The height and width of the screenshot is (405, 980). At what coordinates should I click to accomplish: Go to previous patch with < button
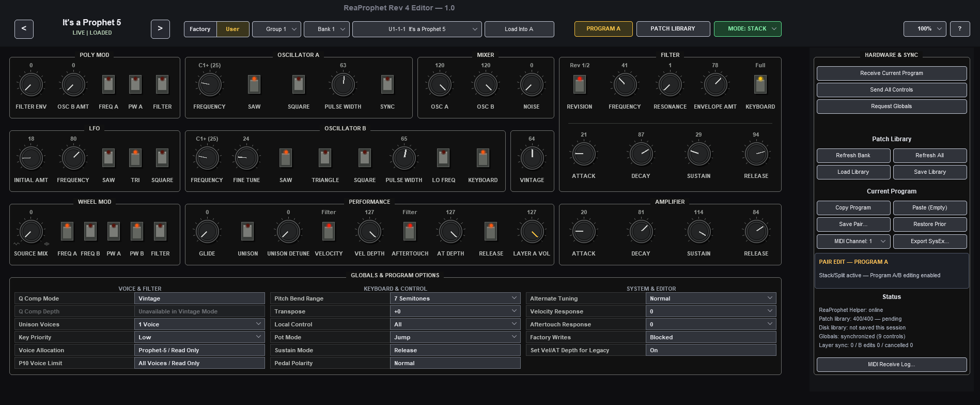point(24,29)
